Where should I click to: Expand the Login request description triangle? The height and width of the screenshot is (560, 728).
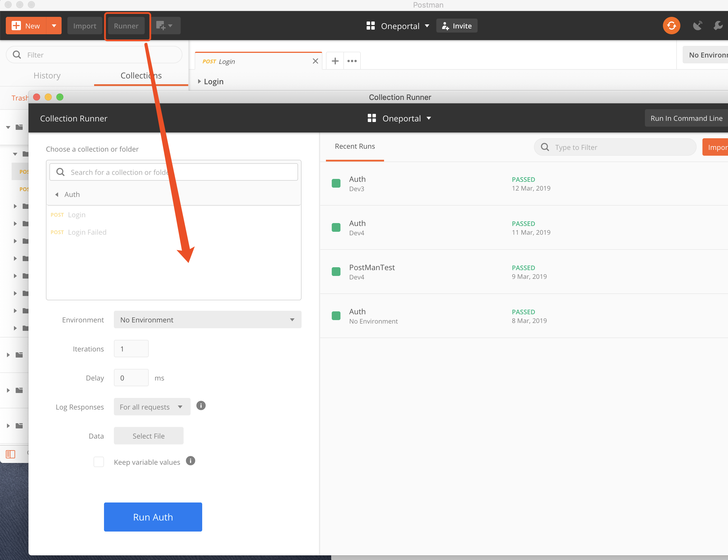pyautogui.click(x=199, y=81)
